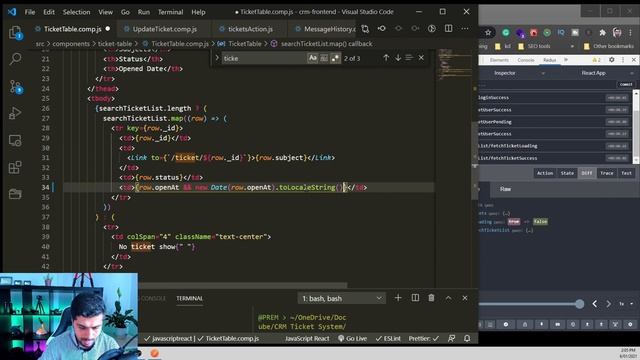Open the Terminal menu

pos(170,12)
